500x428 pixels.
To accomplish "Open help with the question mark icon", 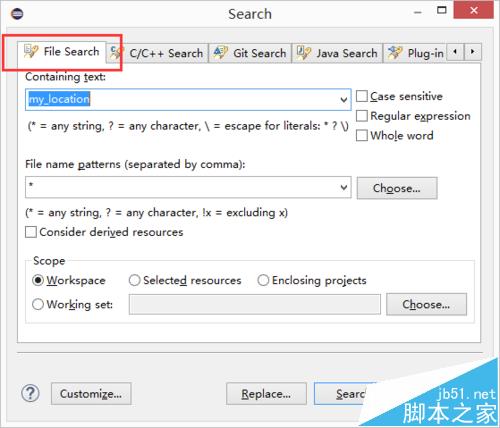I will click(x=30, y=393).
